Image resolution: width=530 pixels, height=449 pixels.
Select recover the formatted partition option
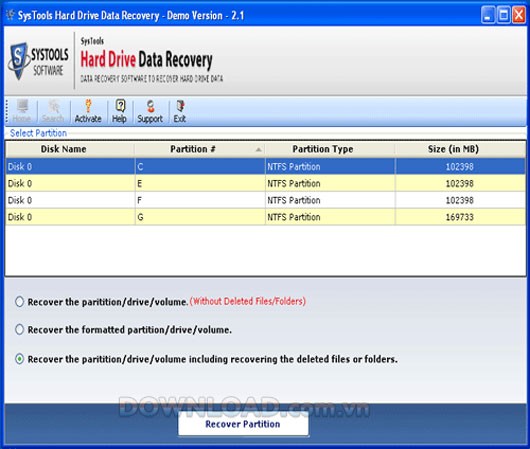20,329
